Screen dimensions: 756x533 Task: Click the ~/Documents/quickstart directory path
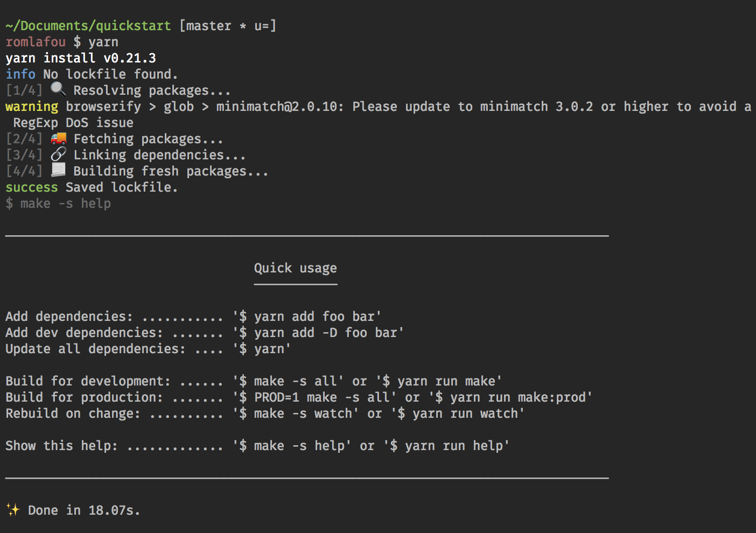(88, 26)
